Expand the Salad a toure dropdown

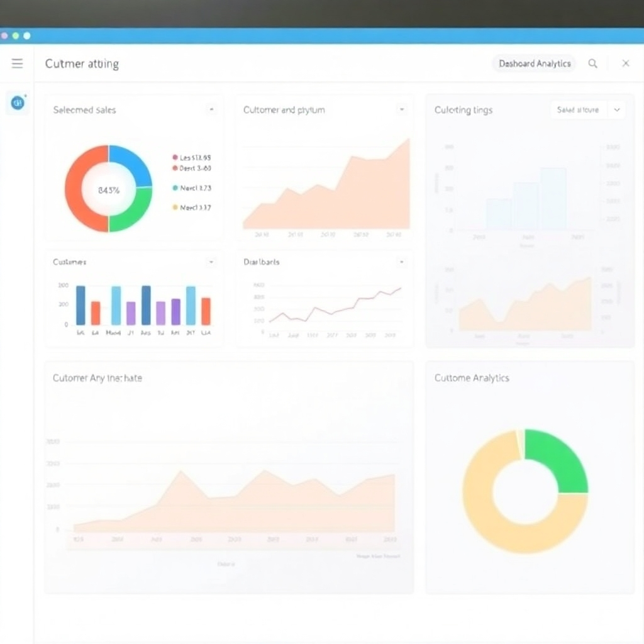[588, 109]
